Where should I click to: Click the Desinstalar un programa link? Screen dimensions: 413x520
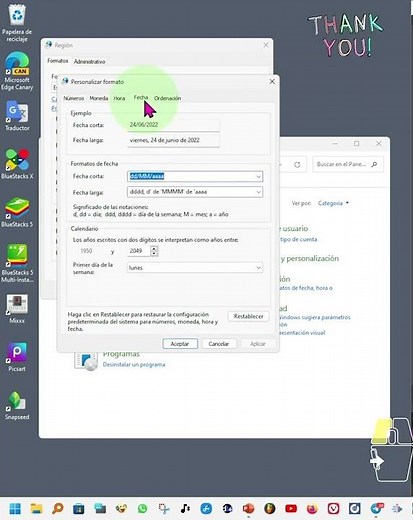134,365
